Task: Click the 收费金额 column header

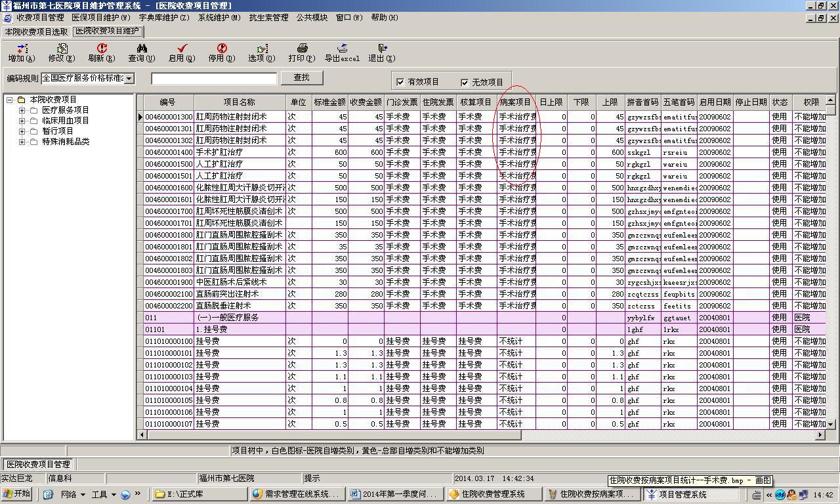Action: 366,102
